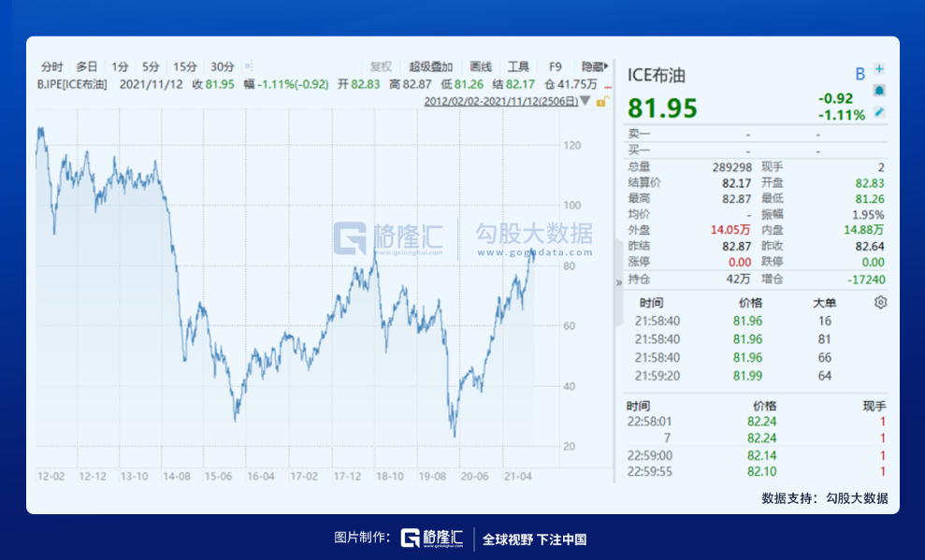Screen dimensions: 925x560
Task: Select trade row at 22:58:01
Action: [x=755, y=422]
